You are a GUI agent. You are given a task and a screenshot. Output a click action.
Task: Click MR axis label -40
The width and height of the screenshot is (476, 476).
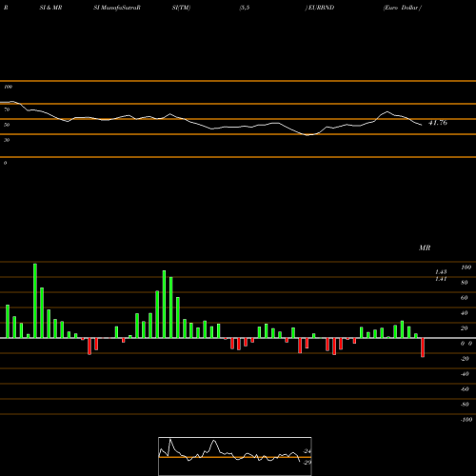coord(465,374)
